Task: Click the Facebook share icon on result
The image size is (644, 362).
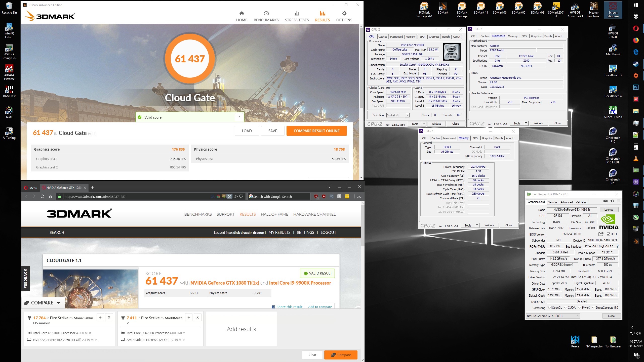Action: (x=273, y=307)
